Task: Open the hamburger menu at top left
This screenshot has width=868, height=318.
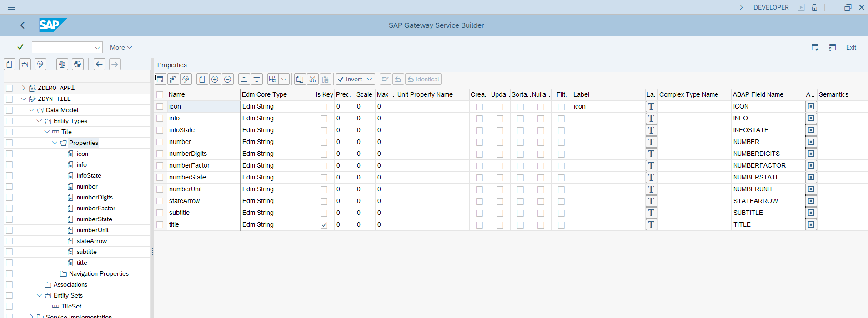Action: [11, 7]
